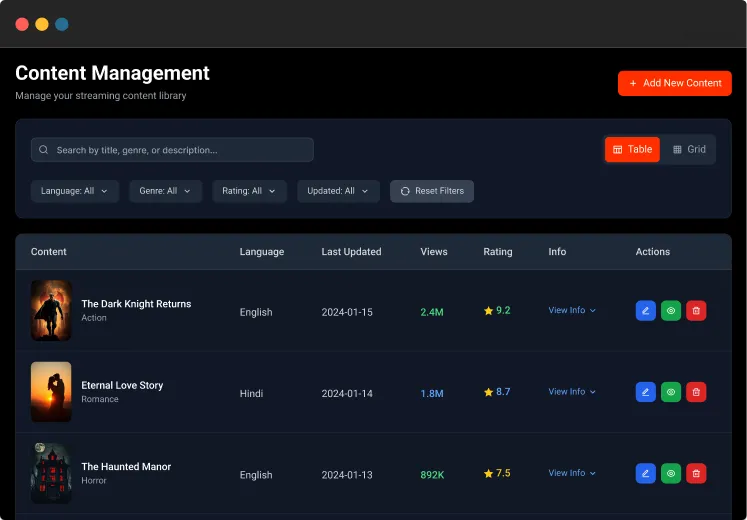
Task: Open the Updated: All filter dropdown
Action: 338,191
